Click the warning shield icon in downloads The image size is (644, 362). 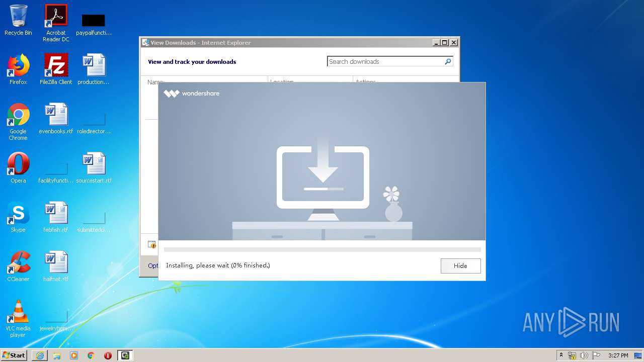[152, 245]
